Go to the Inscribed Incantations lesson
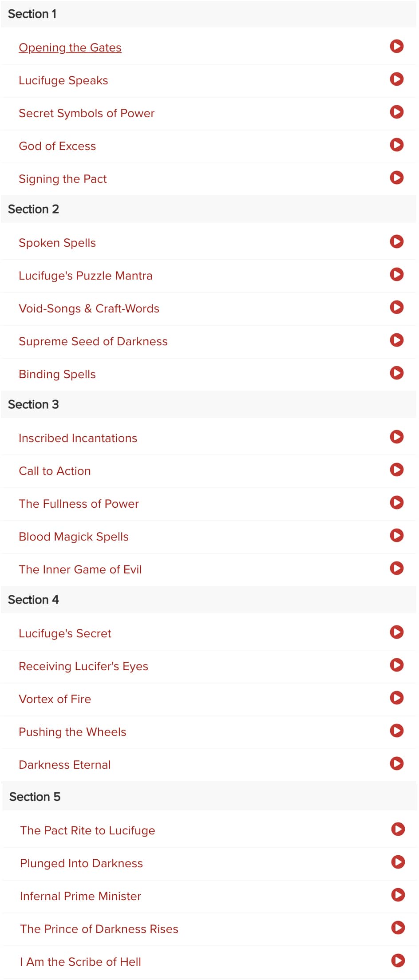 point(78,438)
